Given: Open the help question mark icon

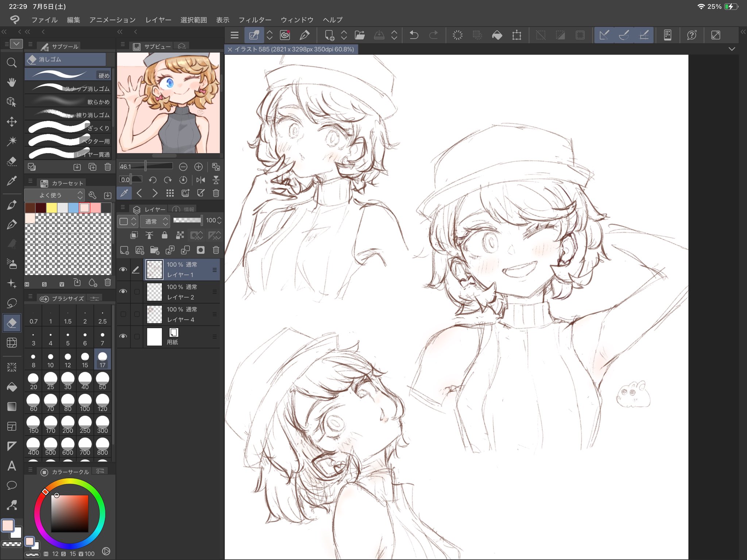Looking at the screenshot, I should pyautogui.click(x=692, y=35).
